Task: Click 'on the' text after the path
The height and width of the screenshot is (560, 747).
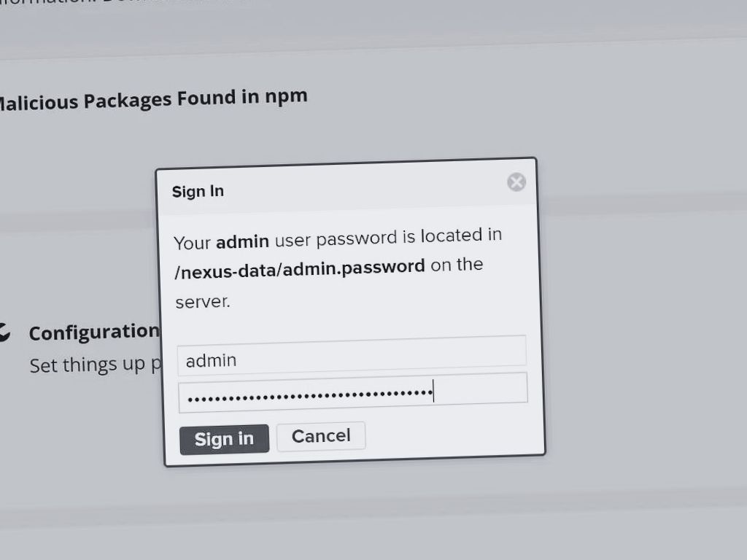Action: (457, 264)
